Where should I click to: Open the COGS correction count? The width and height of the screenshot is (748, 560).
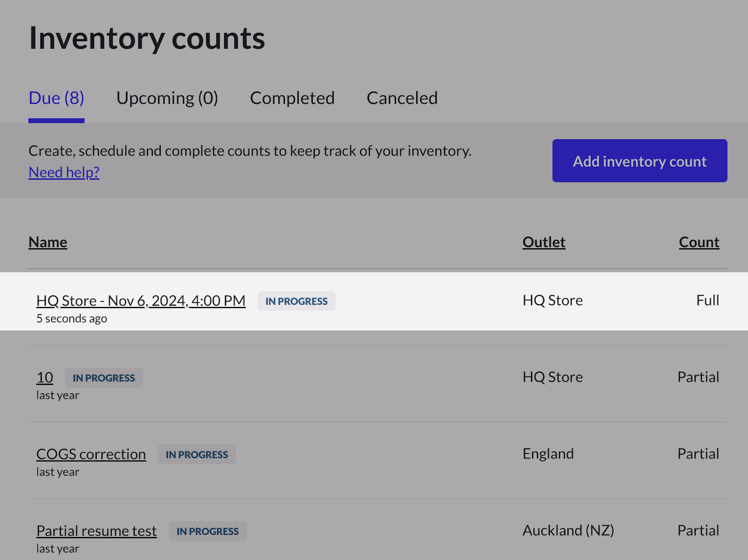click(91, 454)
